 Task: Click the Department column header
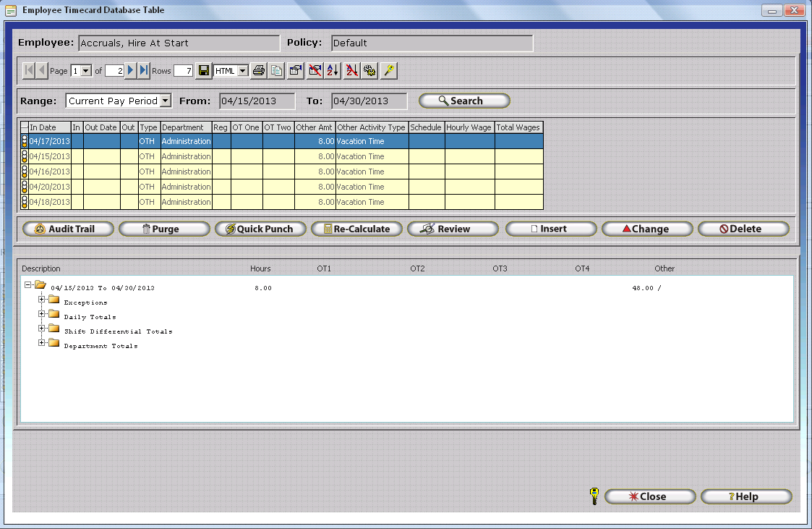(185, 127)
